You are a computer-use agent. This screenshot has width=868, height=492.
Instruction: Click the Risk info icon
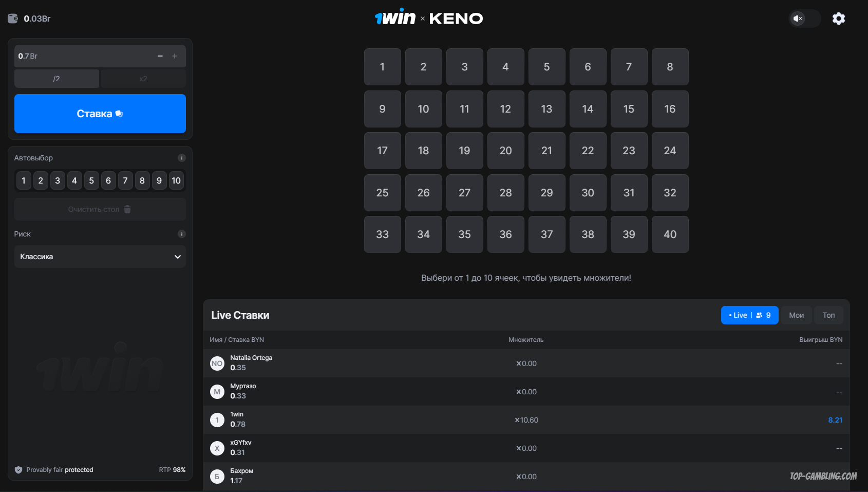[181, 234]
